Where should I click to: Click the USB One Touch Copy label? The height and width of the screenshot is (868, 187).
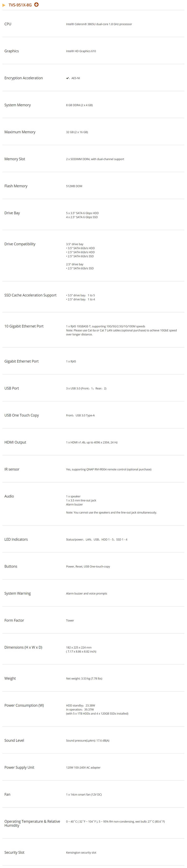coord(21,415)
